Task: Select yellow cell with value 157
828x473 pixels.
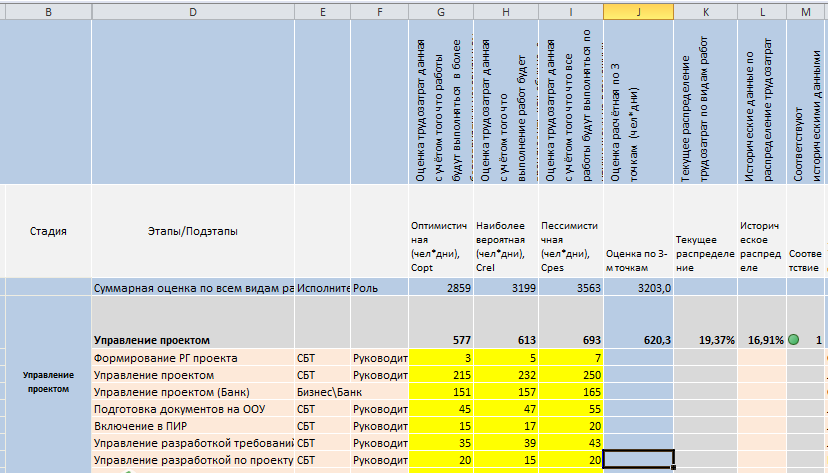Action: click(x=506, y=392)
